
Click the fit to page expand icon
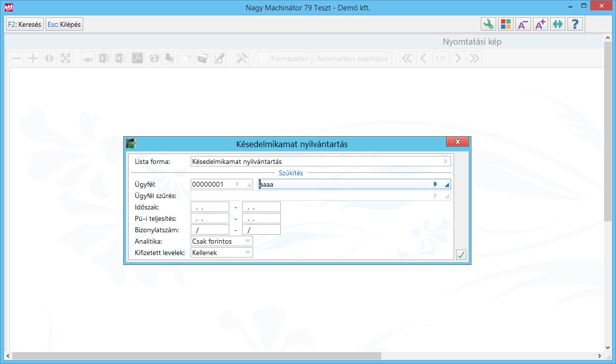[65, 58]
